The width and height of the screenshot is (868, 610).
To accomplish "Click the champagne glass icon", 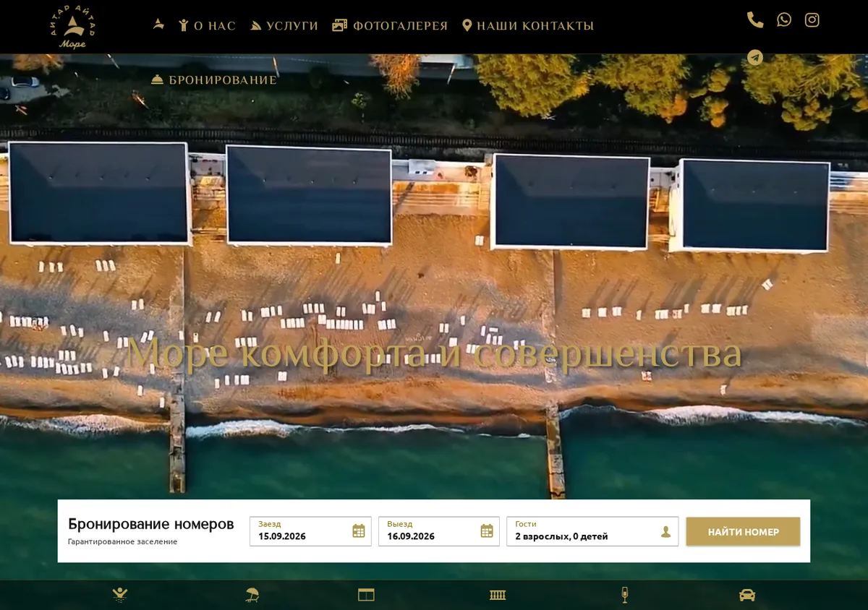I will (625, 595).
